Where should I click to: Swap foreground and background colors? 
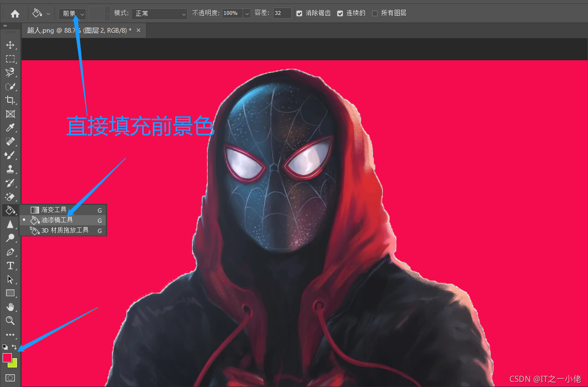pos(14,347)
